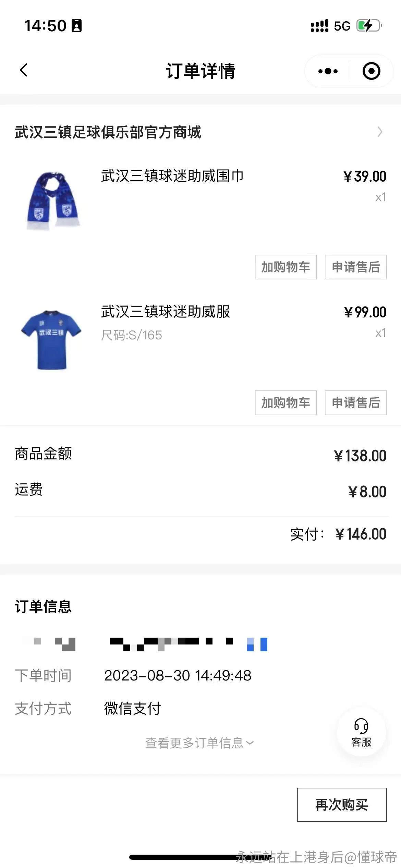View the blue jersey product thumbnail
Viewport: 401px width, 868px height.
(51, 340)
